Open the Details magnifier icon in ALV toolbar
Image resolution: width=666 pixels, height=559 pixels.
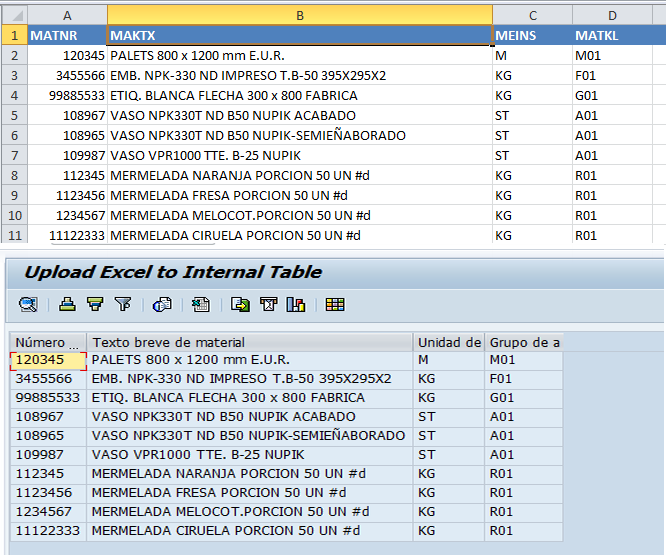pos(28,305)
